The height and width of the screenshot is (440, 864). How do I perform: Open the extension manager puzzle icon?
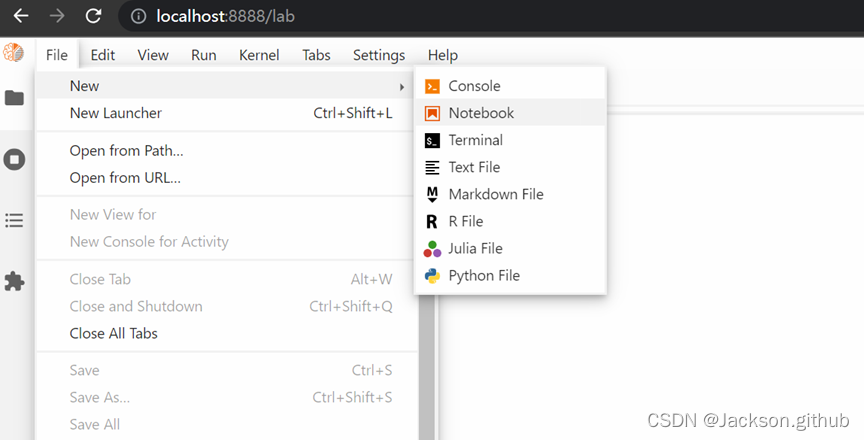pyautogui.click(x=14, y=282)
